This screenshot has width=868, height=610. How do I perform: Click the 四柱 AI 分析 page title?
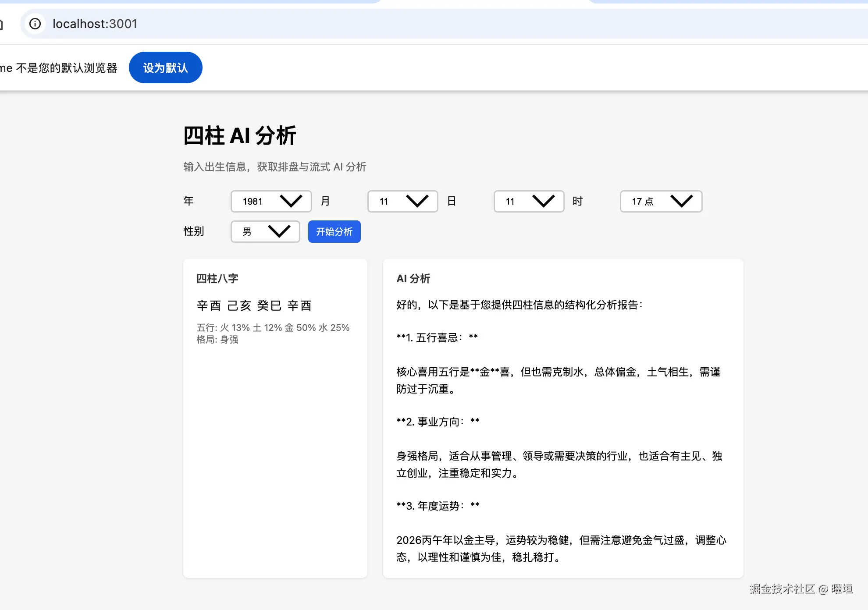point(239,136)
